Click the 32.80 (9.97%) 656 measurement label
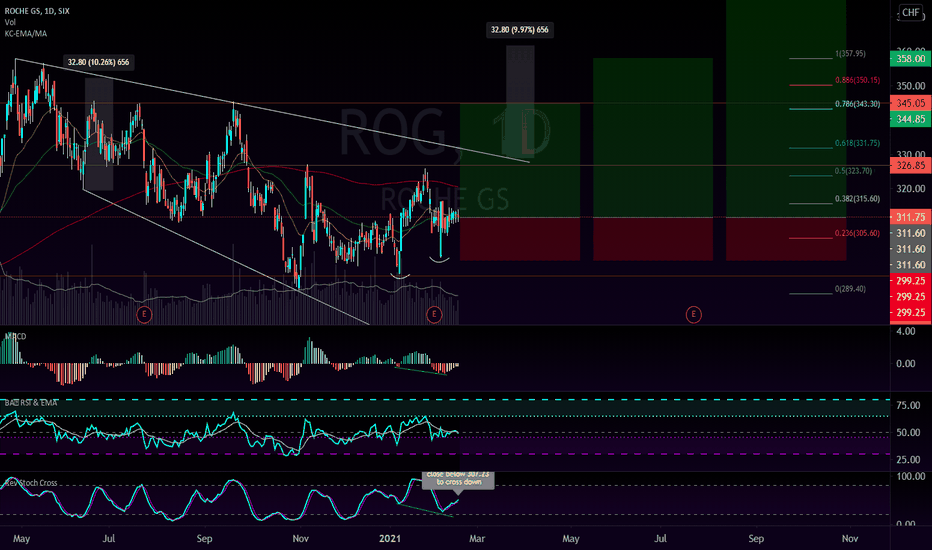The height and width of the screenshot is (550, 932). pos(519,29)
